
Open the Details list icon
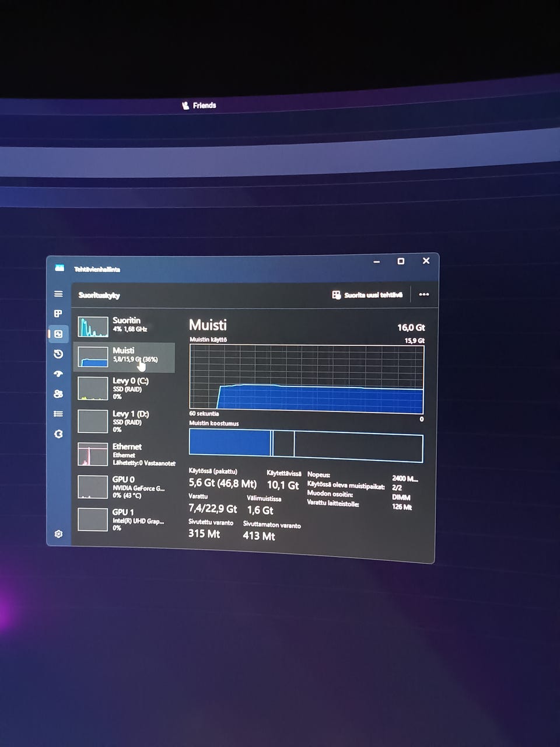point(58,414)
